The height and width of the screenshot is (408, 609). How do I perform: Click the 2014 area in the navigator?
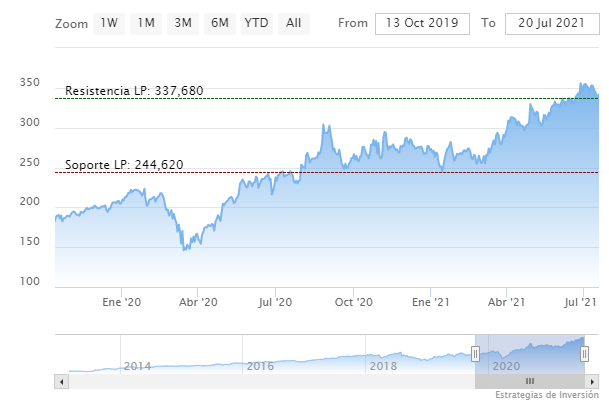138,366
